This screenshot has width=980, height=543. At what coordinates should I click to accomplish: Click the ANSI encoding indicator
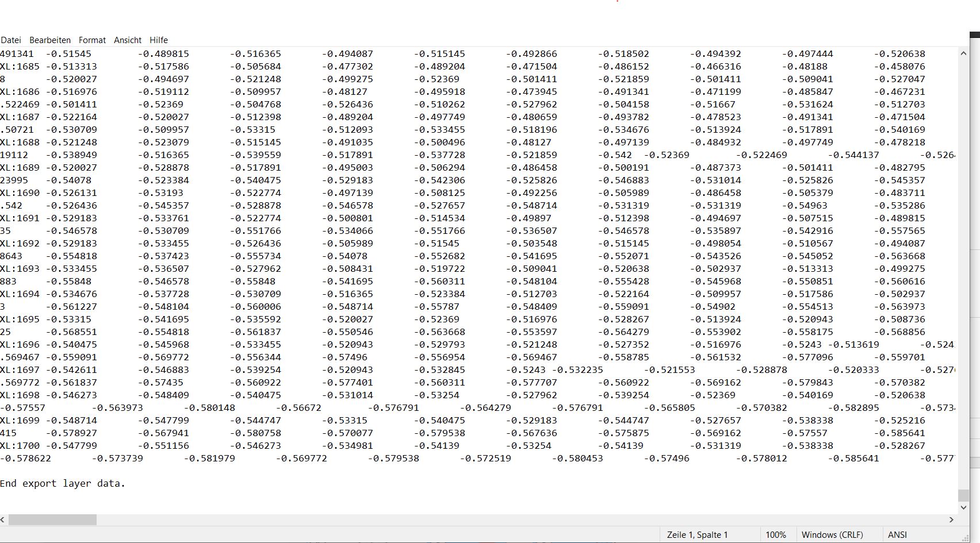[897, 535]
